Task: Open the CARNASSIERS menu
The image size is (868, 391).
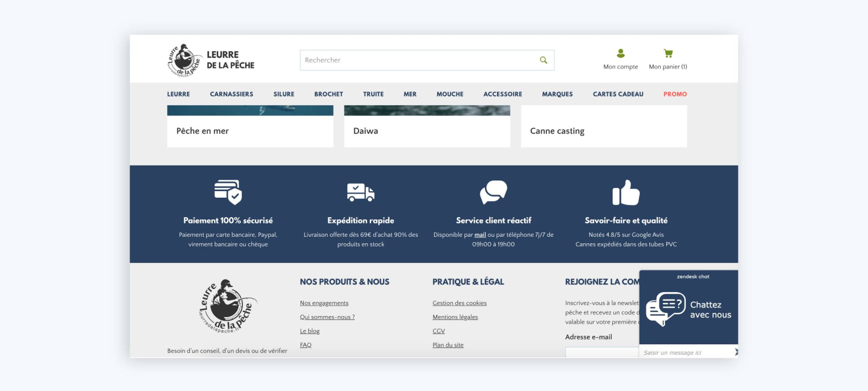Action: point(232,94)
